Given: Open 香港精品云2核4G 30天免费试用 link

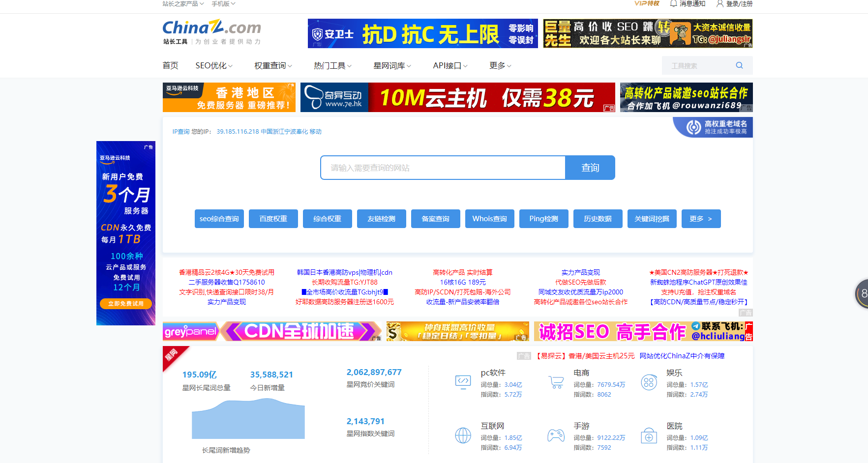Looking at the screenshot, I should click(x=227, y=272).
